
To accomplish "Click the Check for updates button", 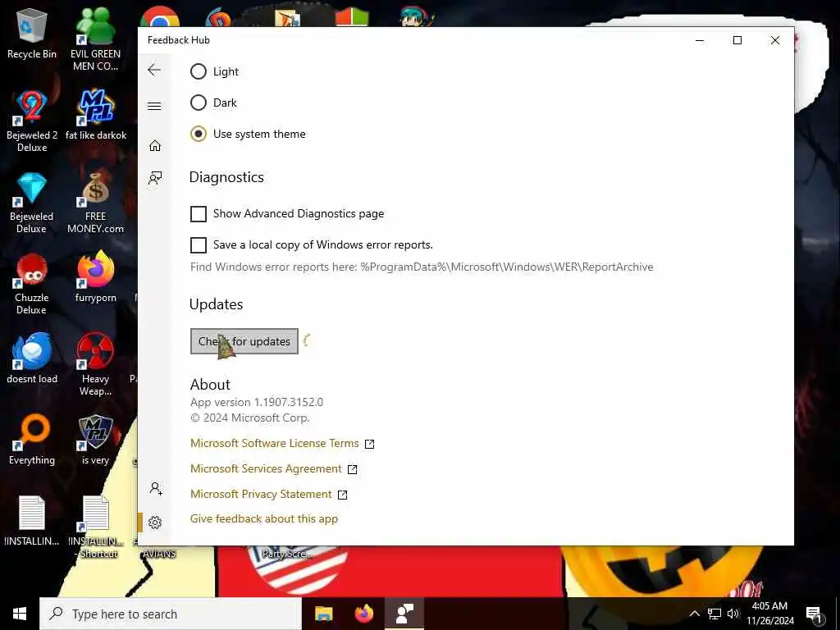I will point(244,341).
